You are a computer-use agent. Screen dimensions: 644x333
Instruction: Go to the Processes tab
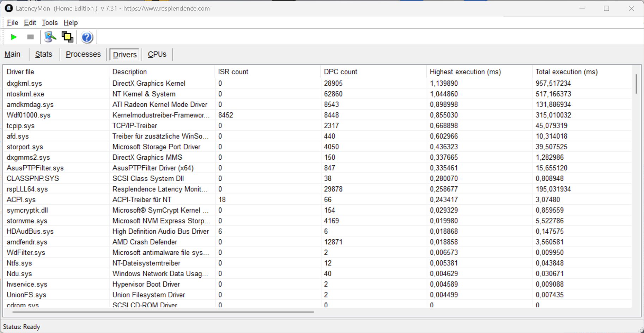(x=83, y=54)
